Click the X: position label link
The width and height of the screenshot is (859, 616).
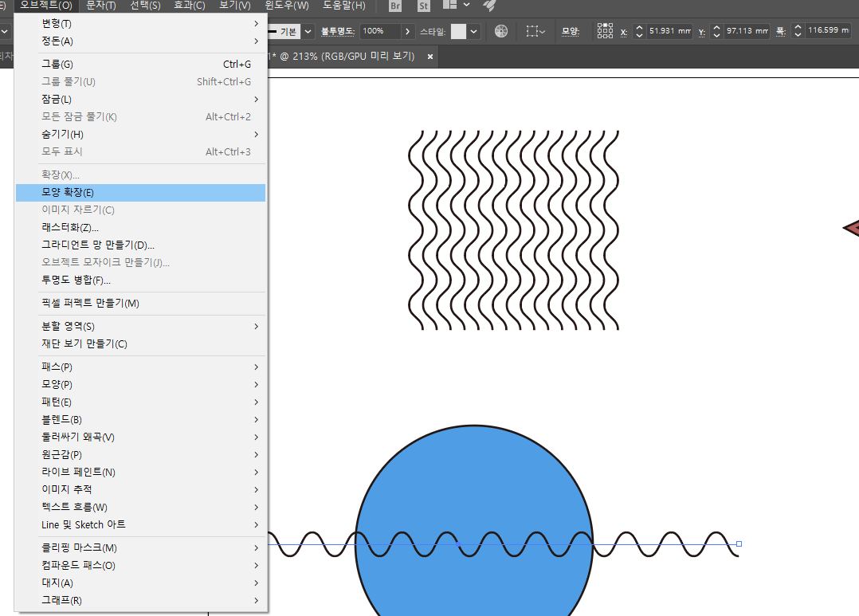624,33
